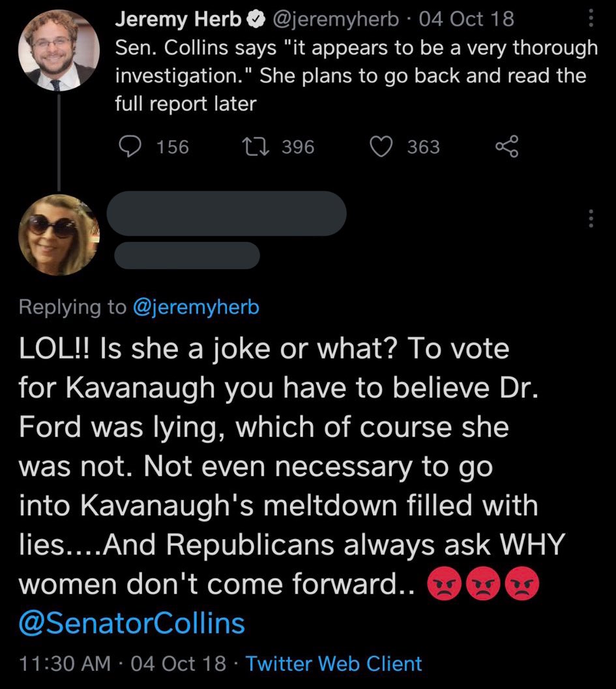Open the @SenatorCollins mention

point(132,623)
